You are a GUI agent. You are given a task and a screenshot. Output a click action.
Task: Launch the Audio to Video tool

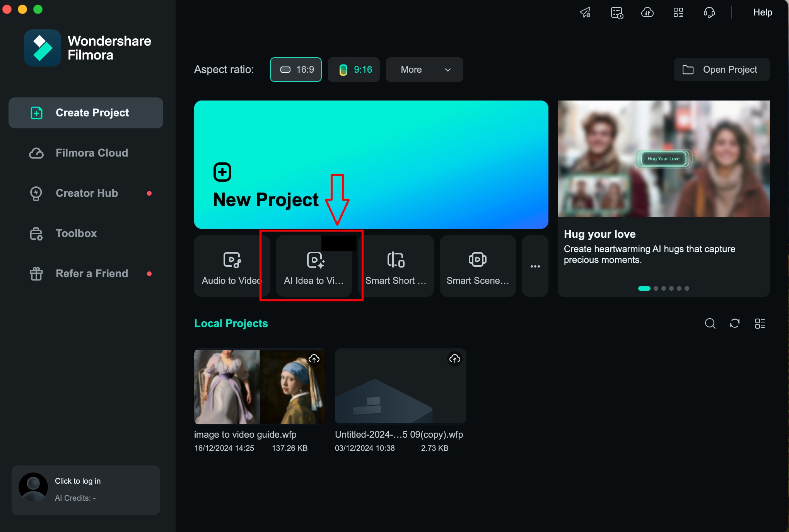pos(231,266)
